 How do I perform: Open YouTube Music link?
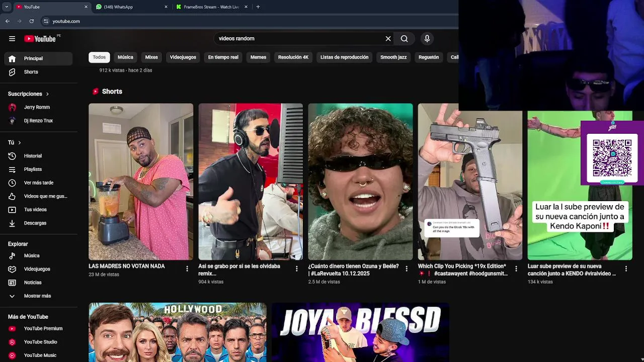click(38, 355)
